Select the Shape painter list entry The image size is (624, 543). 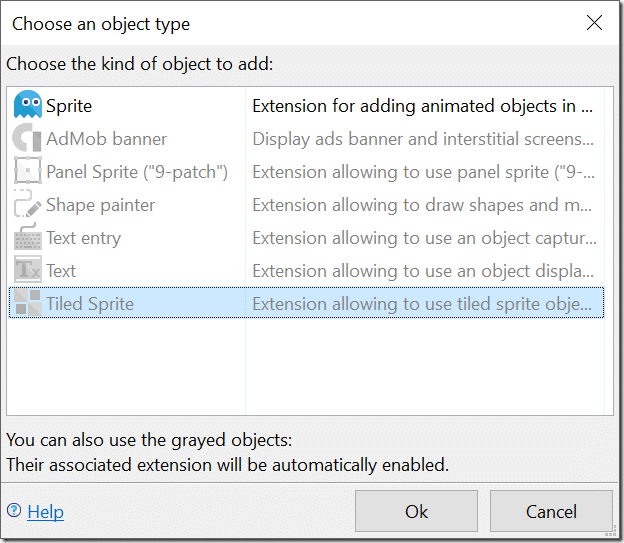[100, 205]
